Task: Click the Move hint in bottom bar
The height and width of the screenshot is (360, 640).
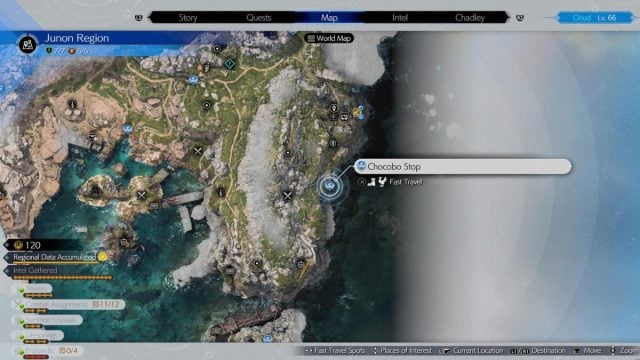Action: [x=588, y=351]
